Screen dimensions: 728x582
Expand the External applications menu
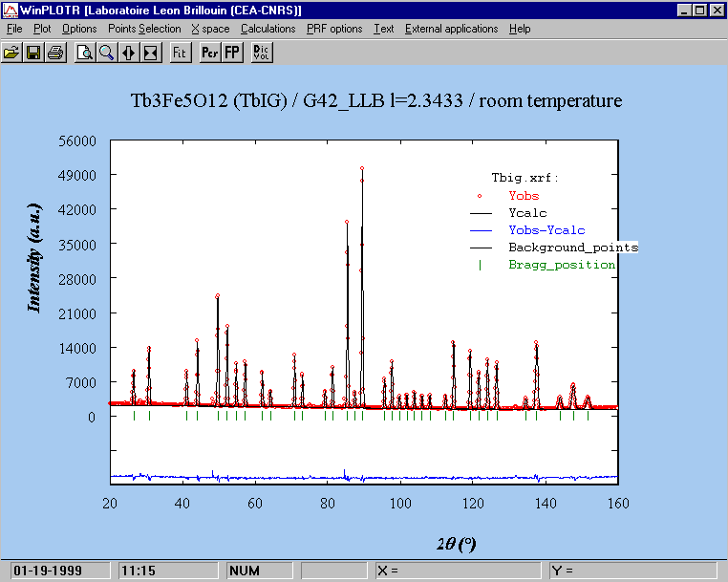pyautogui.click(x=451, y=29)
